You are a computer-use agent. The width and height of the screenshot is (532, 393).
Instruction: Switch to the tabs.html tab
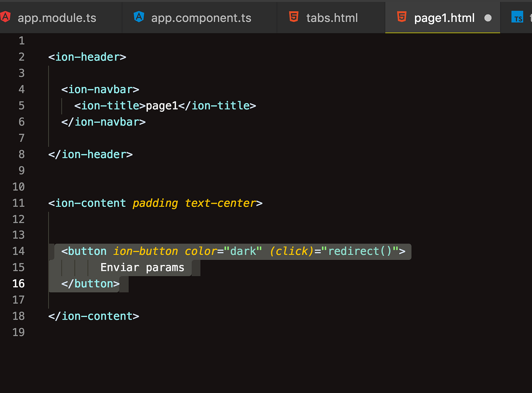332,17
